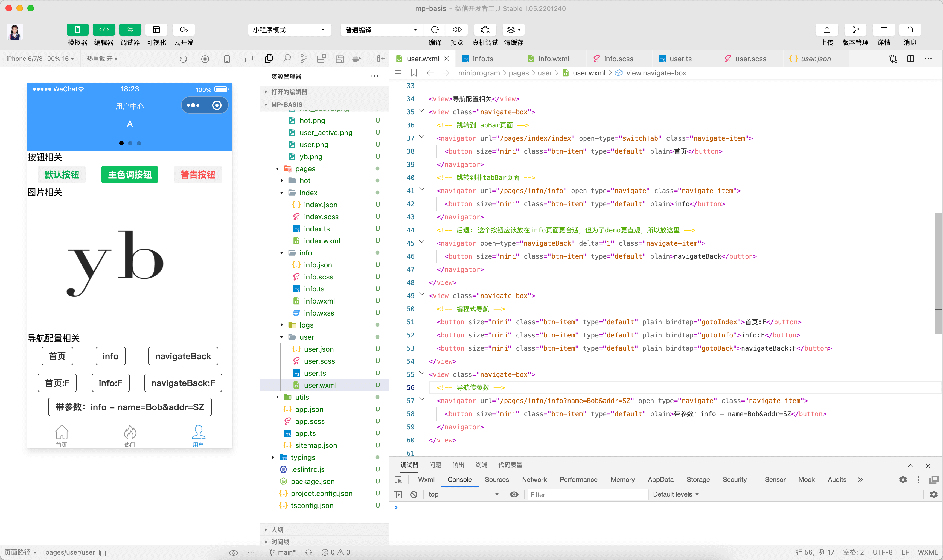
Task: Open iPhone 6/7/8 device selector
Action: tap(40, 59)
